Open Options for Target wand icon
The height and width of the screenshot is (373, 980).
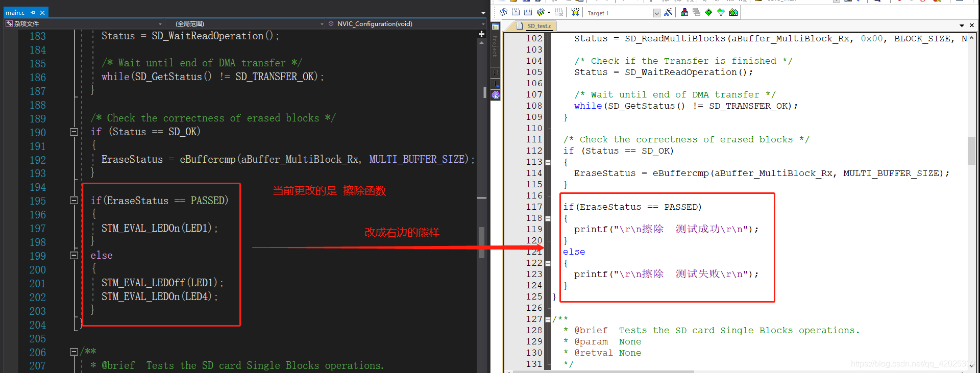coord(668,12)
